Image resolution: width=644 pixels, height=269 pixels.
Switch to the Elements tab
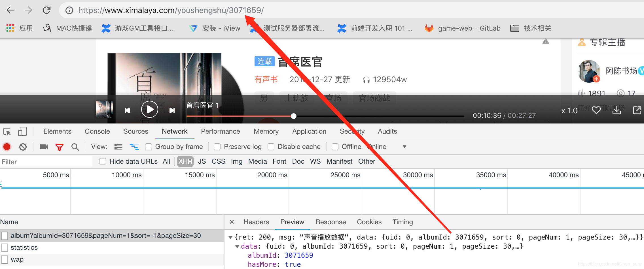pyautogui.click(x=57, y=131)
